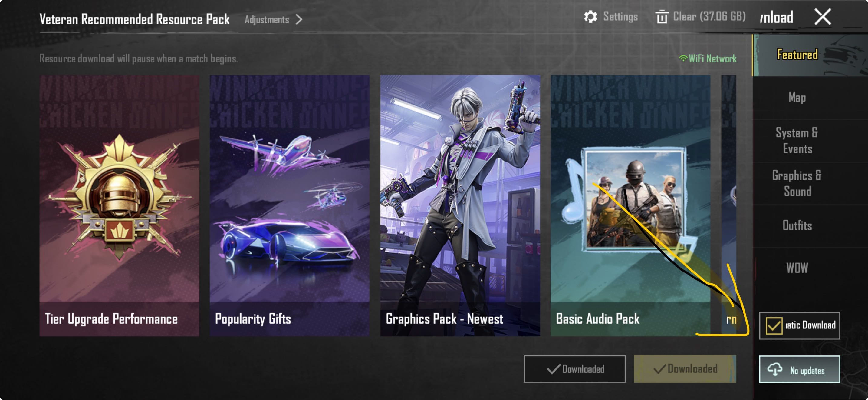Screen dimensions: 868x400
Task: Click the checkmark icon on the dark Downloaded button
Action: point(553,369)
